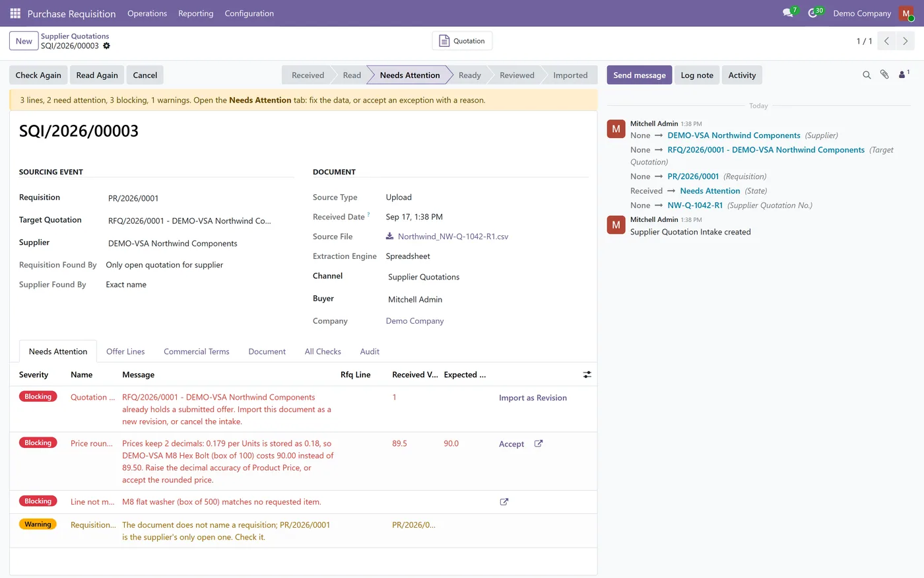Open Mitchell Admin user avatar menu
This screenshot has width=924, height=578.
tap(906, 13)
